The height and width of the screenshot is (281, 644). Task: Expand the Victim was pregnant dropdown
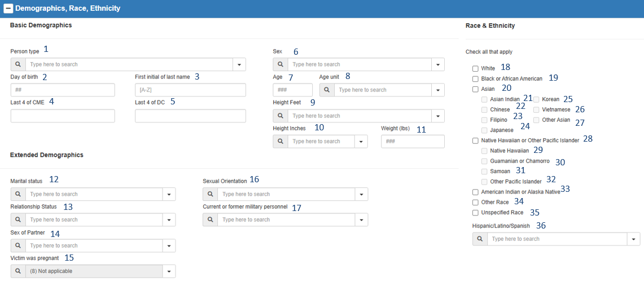click(x=168, y=271)
